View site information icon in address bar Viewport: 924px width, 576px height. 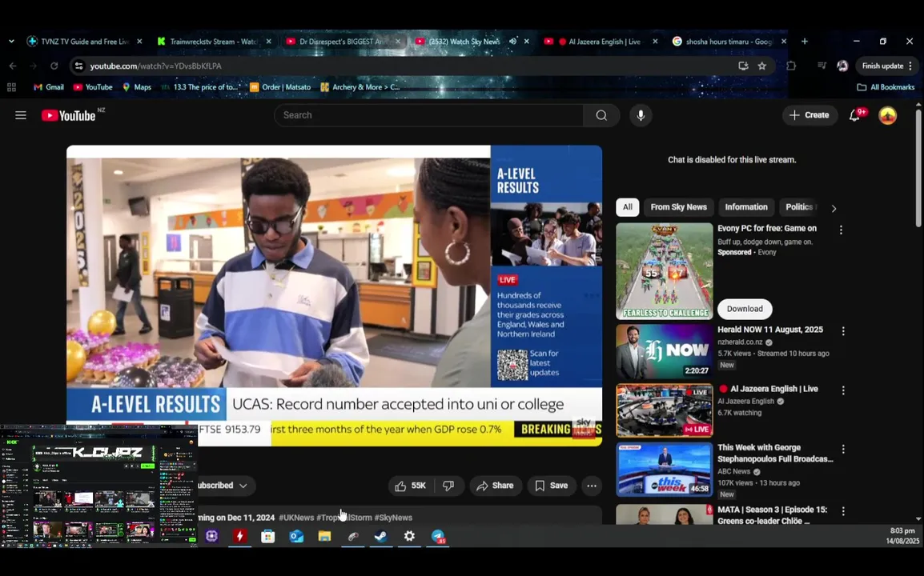click(78, 66)
